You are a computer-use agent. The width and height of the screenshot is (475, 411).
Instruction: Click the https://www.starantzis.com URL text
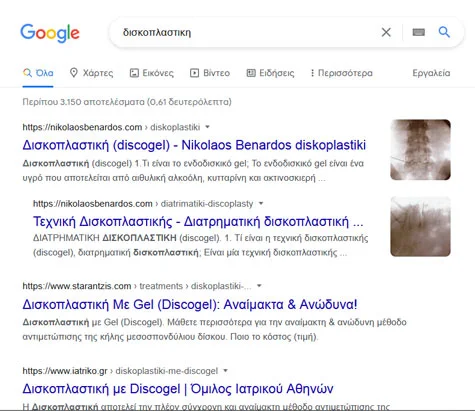pyautogui.click(x=77, y=286)
